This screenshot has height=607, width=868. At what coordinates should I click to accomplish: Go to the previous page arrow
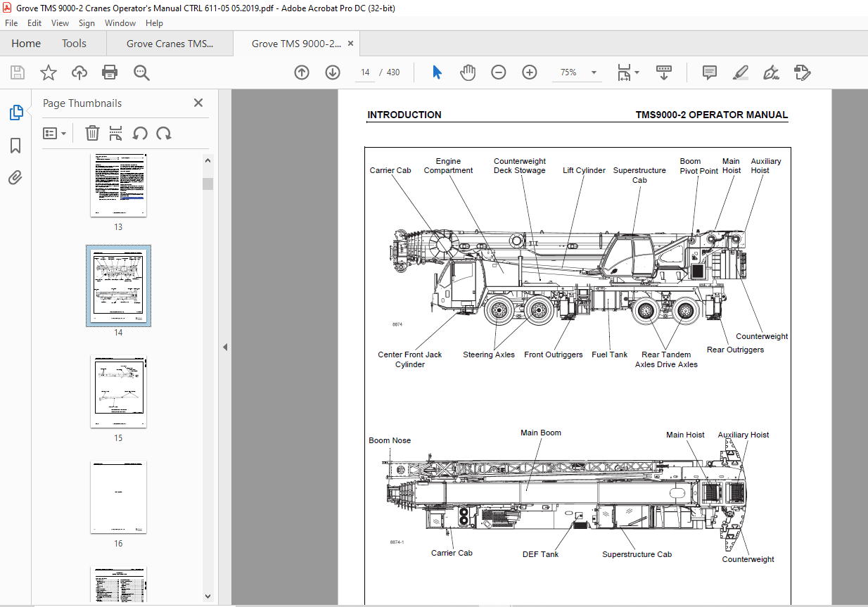point(302,72)
